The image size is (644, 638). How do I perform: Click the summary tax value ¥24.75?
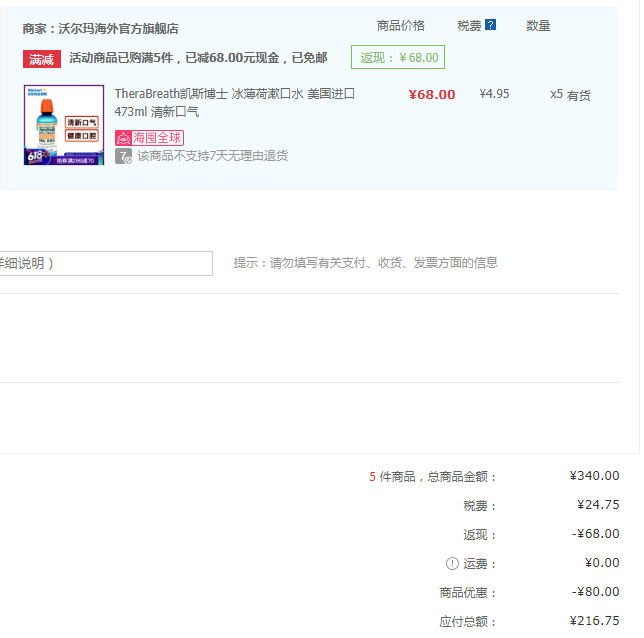(x=598, y=505)
